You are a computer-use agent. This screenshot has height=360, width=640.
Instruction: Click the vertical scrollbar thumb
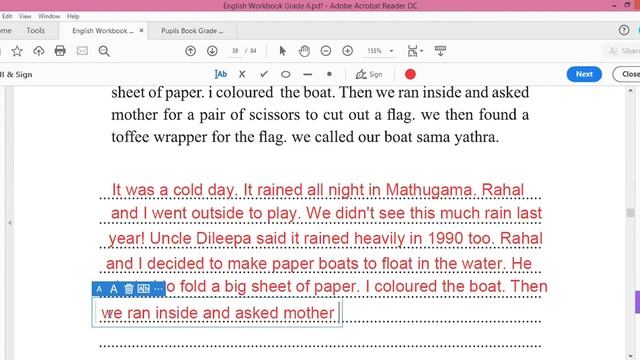click(x=631, y=213)
